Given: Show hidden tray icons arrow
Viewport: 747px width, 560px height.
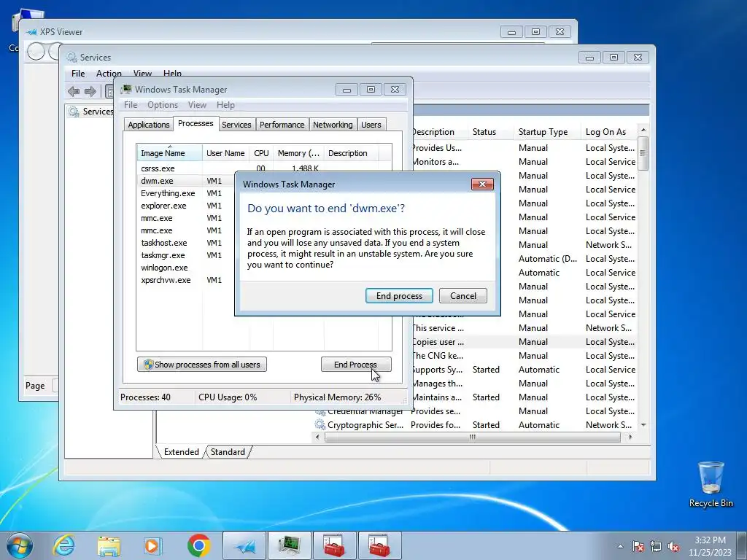Looking at the screenshot, I should (620, 546).
